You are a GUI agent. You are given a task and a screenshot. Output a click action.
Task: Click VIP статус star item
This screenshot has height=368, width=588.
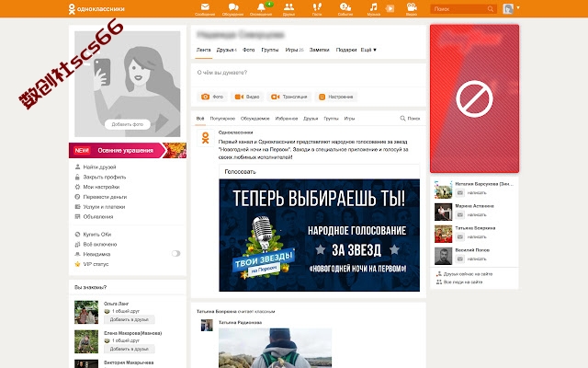pyautogui.click(x=92, y=264)
